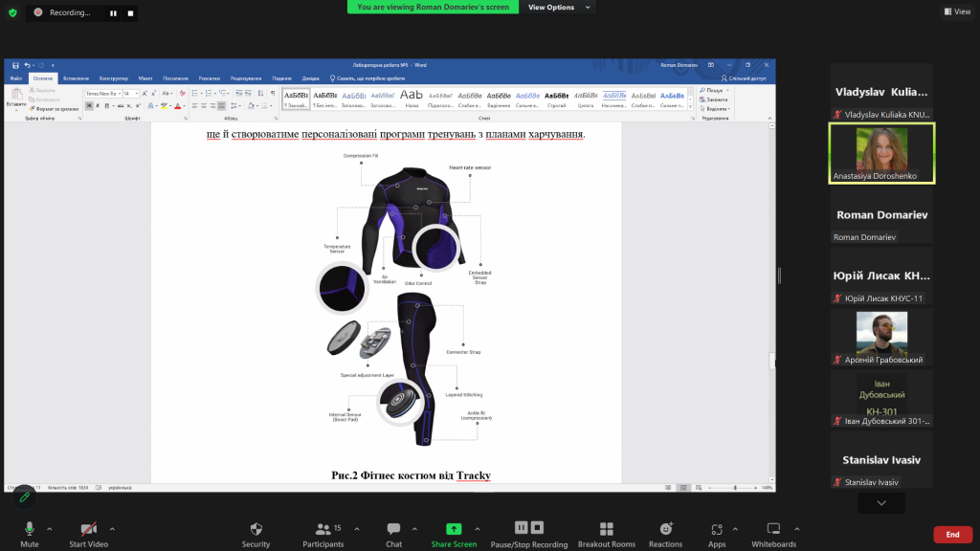Toggle superscript formatting
This screenshot has width=980, height=551.
[138, 106]
